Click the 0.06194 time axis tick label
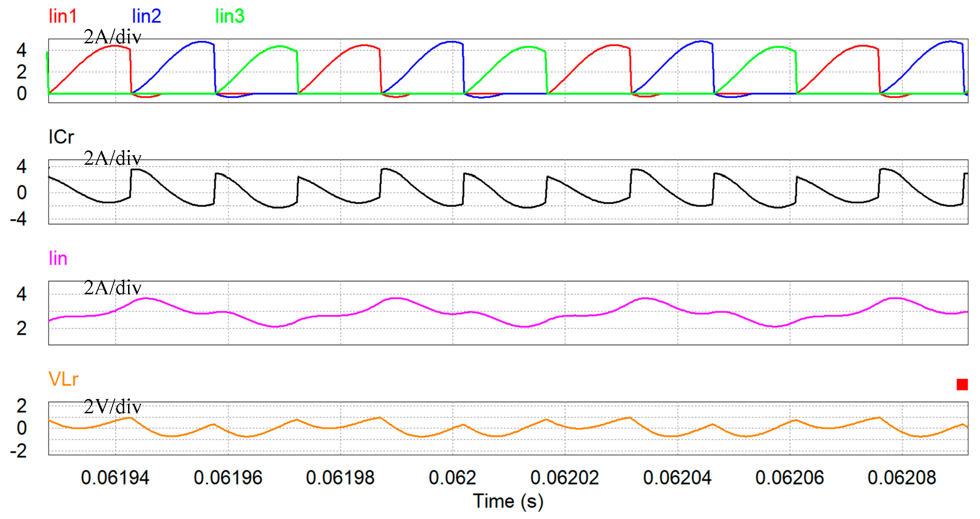This screenshot has width=980, height=519. point(115,478)
